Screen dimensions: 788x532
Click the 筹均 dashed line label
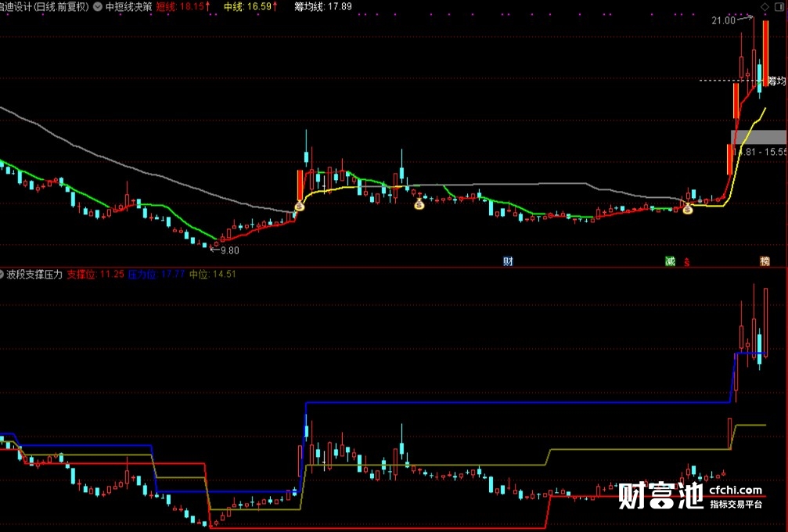[x=777, y=81]
